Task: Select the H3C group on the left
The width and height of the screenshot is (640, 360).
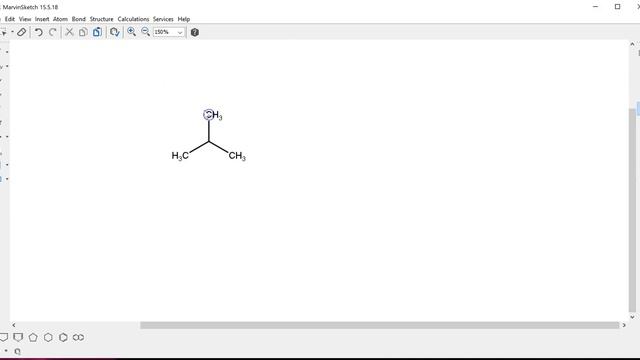Action: click(180, 156)
